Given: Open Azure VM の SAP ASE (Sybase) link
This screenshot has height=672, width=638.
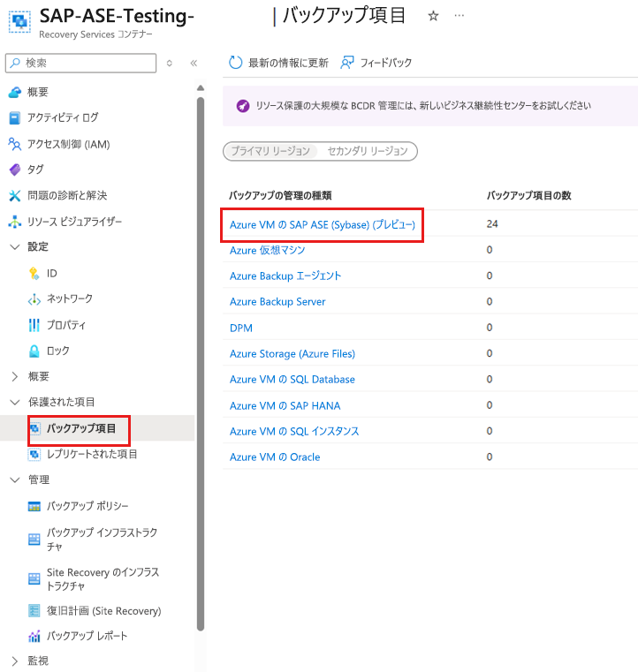Looking at the screenshot, I should coord(323,225).
